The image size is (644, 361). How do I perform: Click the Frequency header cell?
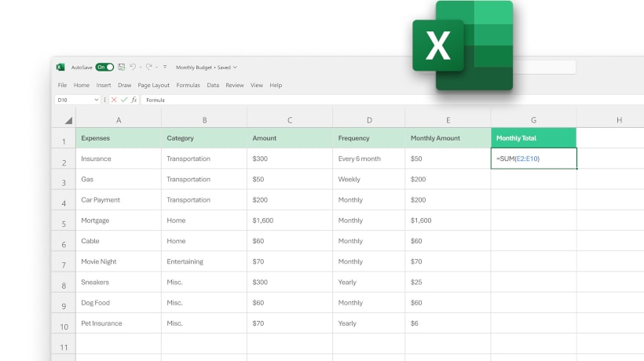click(x=369, y=138)
